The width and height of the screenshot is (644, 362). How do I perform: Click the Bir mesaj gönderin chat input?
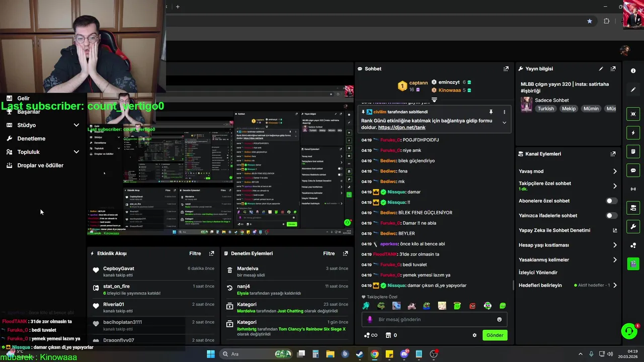point(434,319)
